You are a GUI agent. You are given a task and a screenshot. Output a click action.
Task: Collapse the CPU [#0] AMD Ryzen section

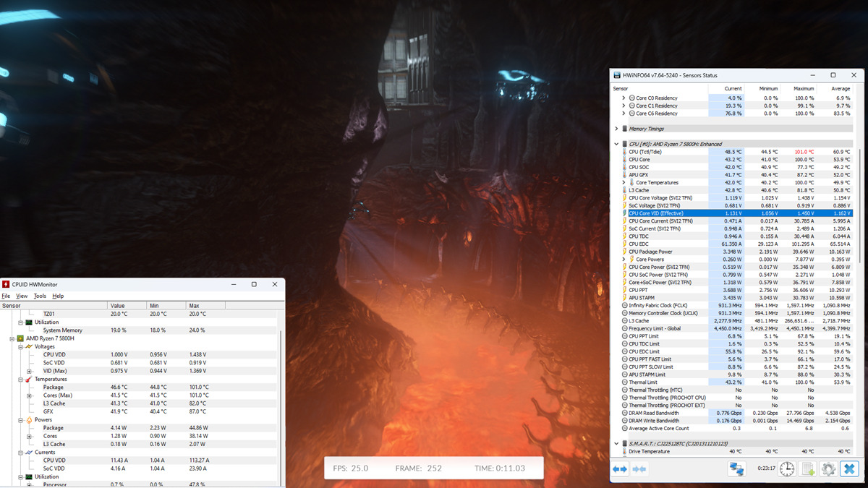[x=616, y=144]
